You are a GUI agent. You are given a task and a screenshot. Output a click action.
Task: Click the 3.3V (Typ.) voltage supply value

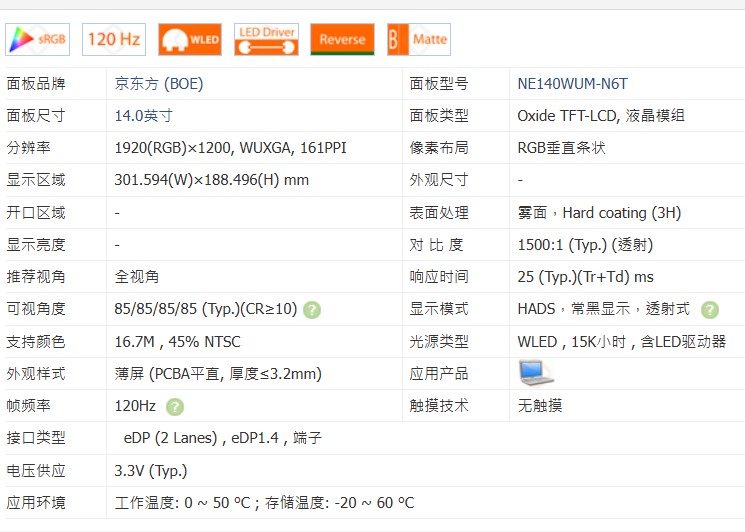click(151, 470)
